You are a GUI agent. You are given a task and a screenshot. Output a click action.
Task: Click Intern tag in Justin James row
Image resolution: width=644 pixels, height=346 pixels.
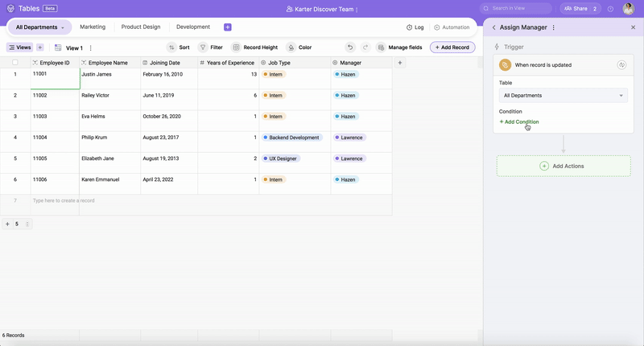tap(274, 74)
